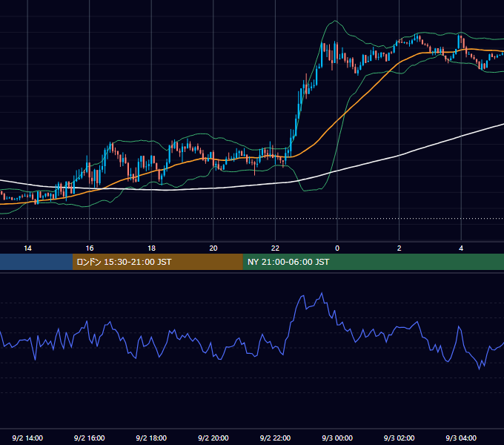The height and width of the screenshot is (445, 504).
Task: Click the London 15:30-21:00 JST session band
Action: [157, 262]
